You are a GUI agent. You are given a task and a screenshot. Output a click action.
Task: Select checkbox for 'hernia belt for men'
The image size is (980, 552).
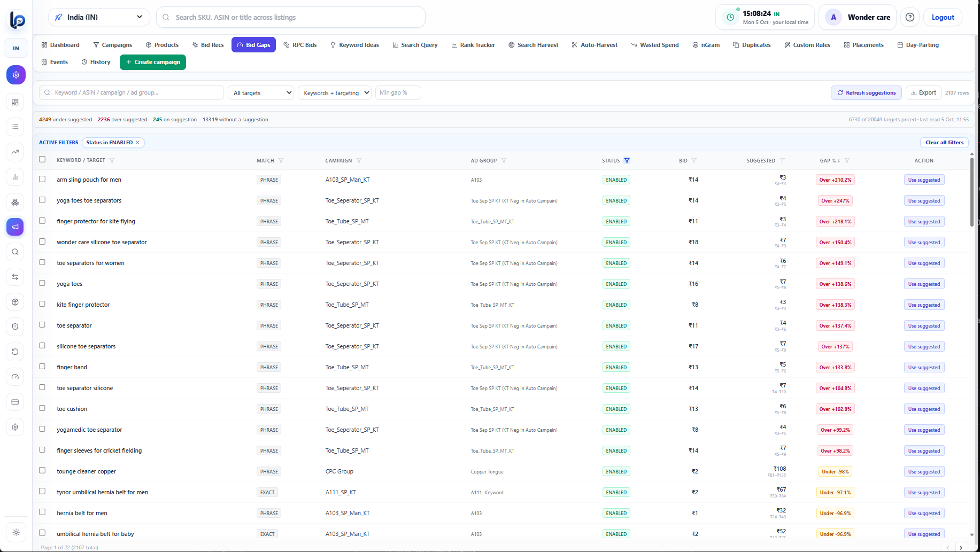(42, 512)
